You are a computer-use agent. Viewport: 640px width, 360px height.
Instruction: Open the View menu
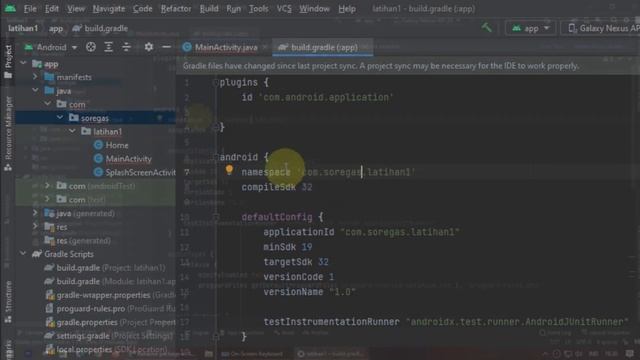[x=76, y=9]
